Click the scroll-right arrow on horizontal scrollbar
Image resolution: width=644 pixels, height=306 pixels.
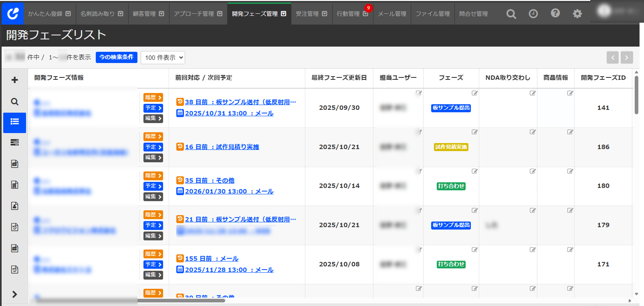tap(630, 301)
